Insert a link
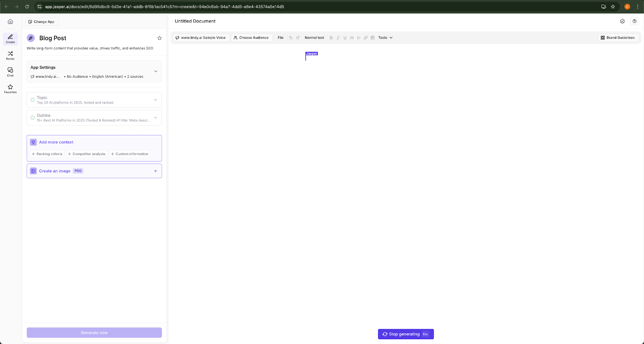Screen dimensions: 644x344 click(x=365, y=37)
